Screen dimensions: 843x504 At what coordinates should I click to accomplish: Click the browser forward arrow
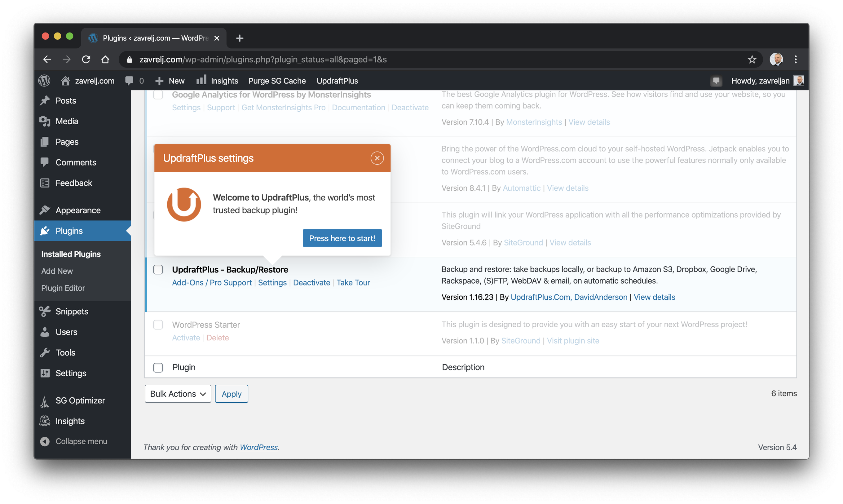pos(67,60)
